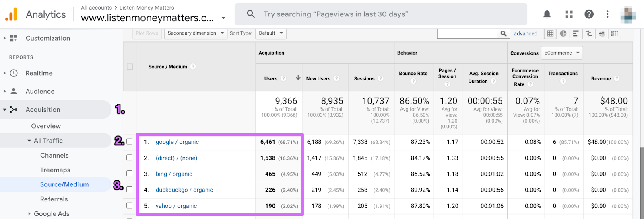644x219 pixels.
Task: Focus the table filter search box
Action: (x=467, y=33)
